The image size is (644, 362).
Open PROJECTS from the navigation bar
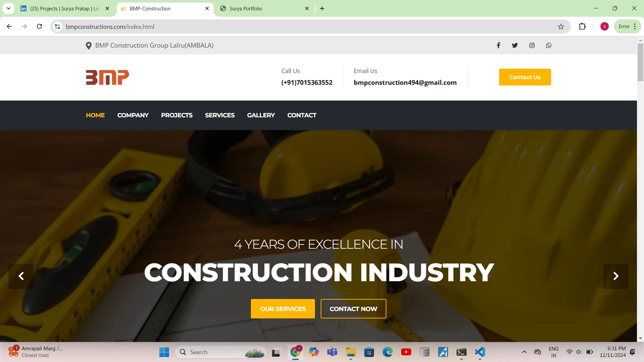tap(177, 115)
